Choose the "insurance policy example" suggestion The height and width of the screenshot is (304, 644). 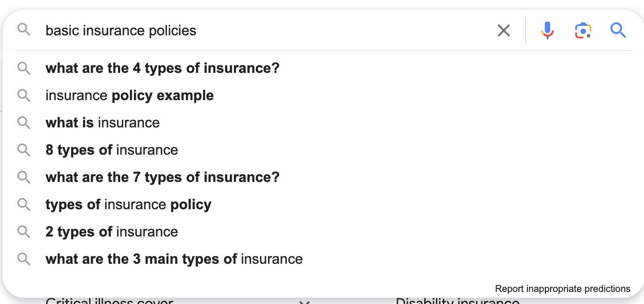pyautogui.click(x=130, y=96)
